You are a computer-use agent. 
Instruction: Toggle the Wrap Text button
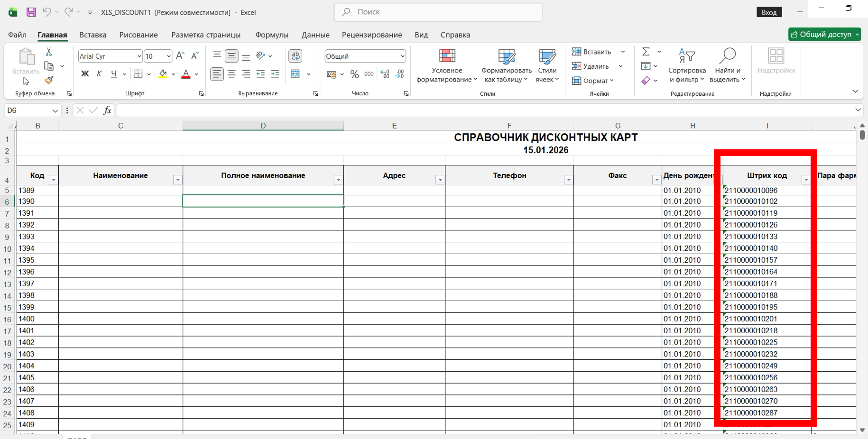point(295,56)
